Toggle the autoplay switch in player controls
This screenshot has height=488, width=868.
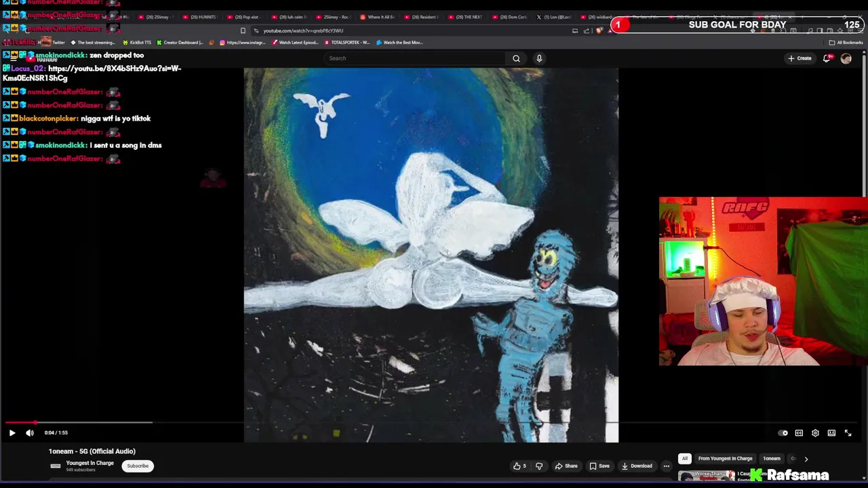(783, 433)
